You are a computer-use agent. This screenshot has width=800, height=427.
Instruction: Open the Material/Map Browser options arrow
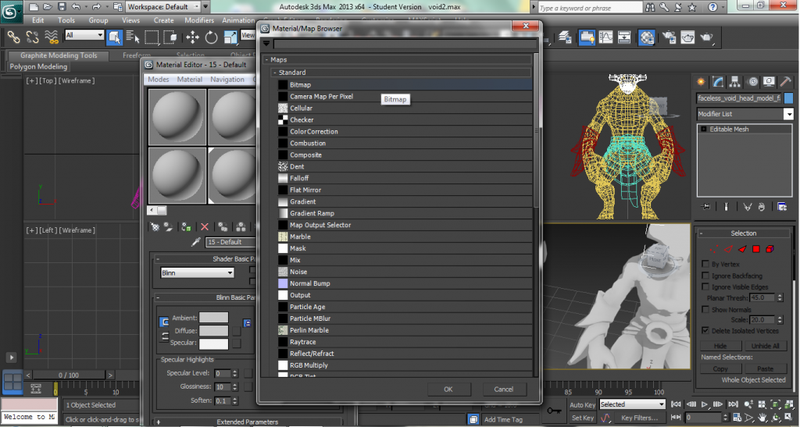pyautogui.click(x=266, y=44)
